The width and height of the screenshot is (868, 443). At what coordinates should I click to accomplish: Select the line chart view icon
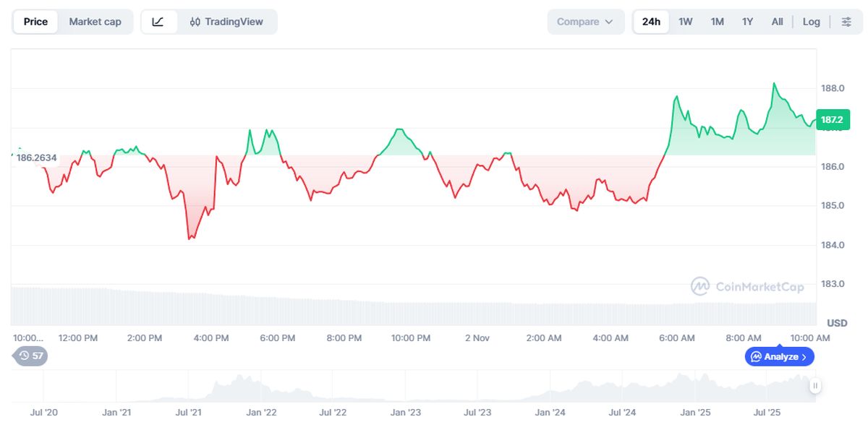[158, 22]
